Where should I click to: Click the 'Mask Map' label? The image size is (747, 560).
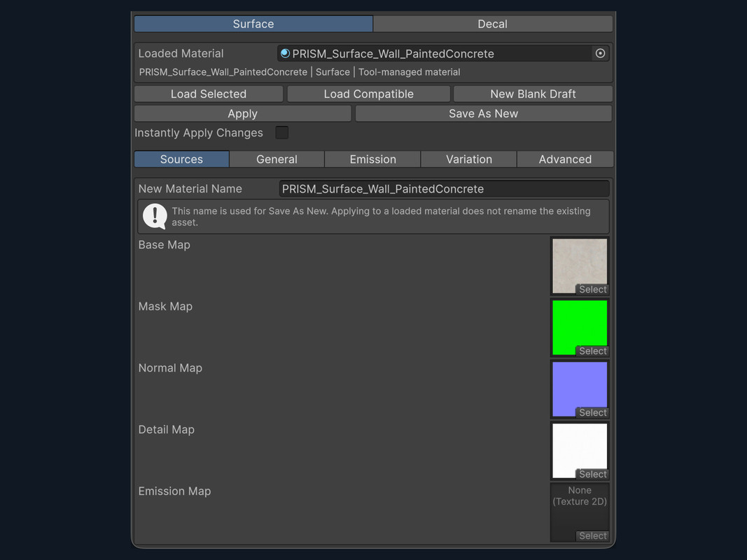point(165,306)
